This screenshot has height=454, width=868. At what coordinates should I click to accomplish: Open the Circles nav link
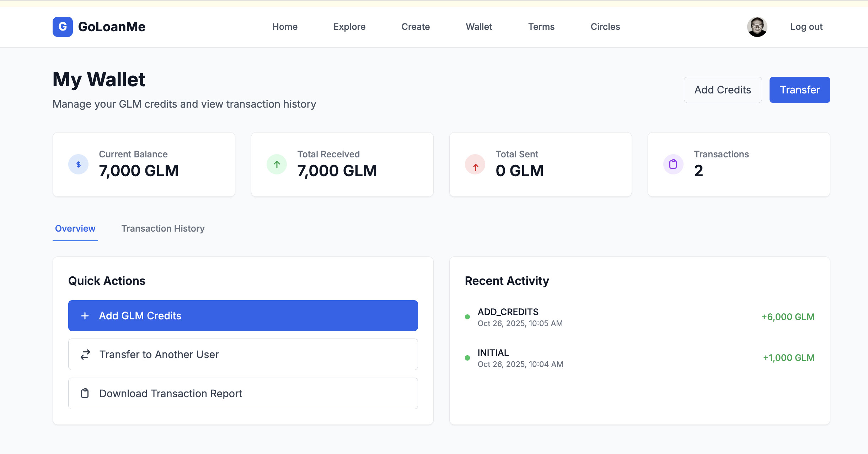coord(605,27)
